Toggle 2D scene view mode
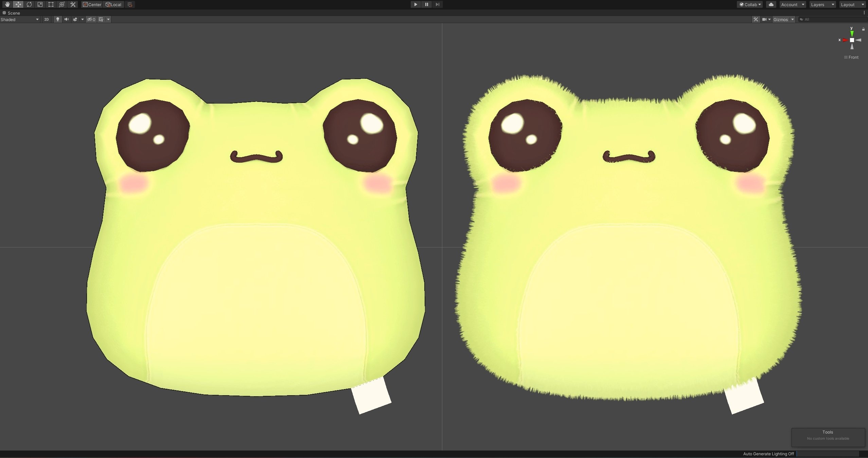The height and width of the screenshot is (458, 868). click(47, 19)
